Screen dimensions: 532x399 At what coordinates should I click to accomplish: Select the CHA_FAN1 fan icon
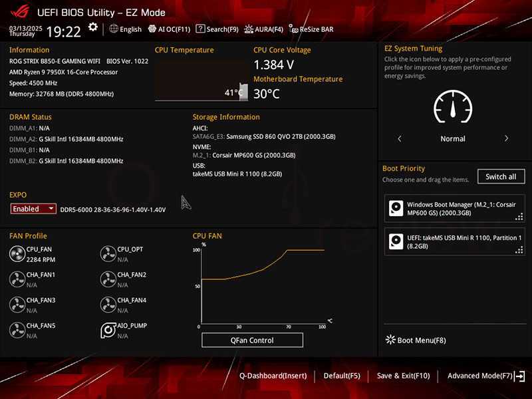tap(17, 279)
